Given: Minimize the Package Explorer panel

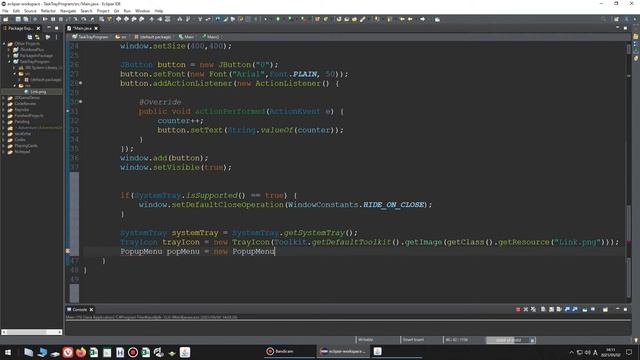Looking at the screenshot, I should (49, 28).
